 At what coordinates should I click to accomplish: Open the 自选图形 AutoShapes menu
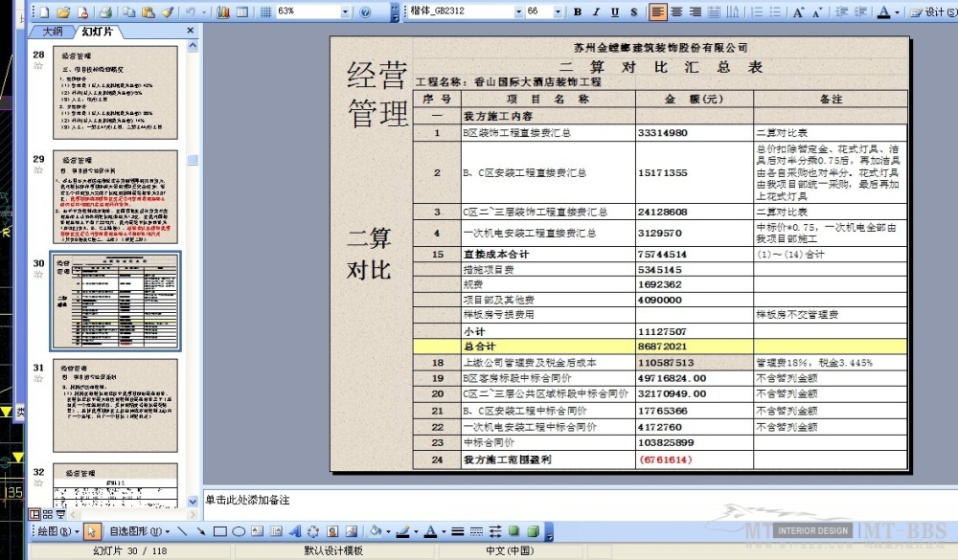click(x=137, y=531)
